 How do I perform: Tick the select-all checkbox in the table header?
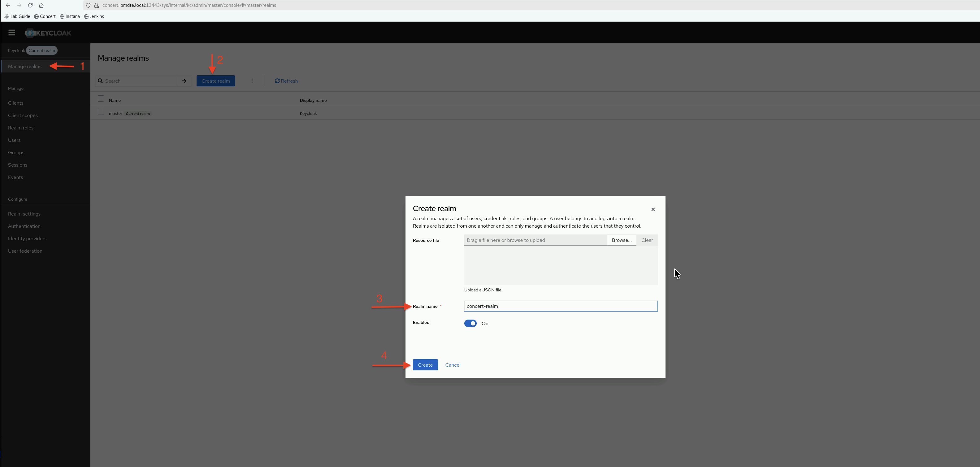click(101, 98)
